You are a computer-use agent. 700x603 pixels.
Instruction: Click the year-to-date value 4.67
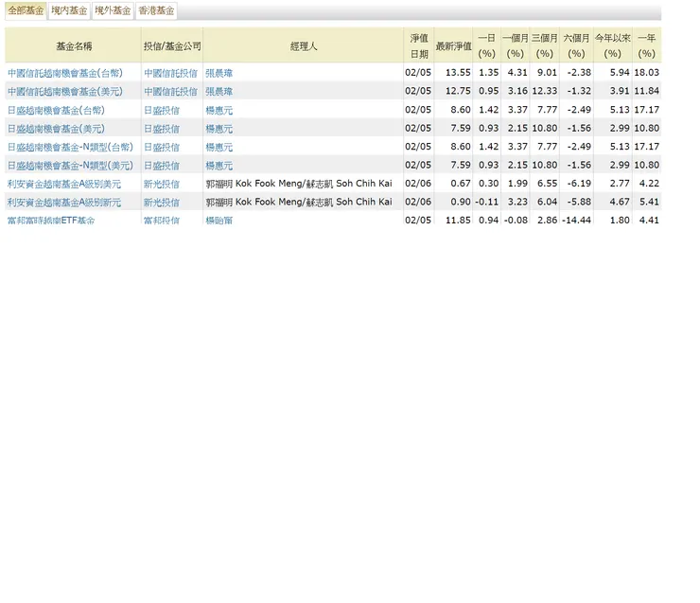coord(620,202)
